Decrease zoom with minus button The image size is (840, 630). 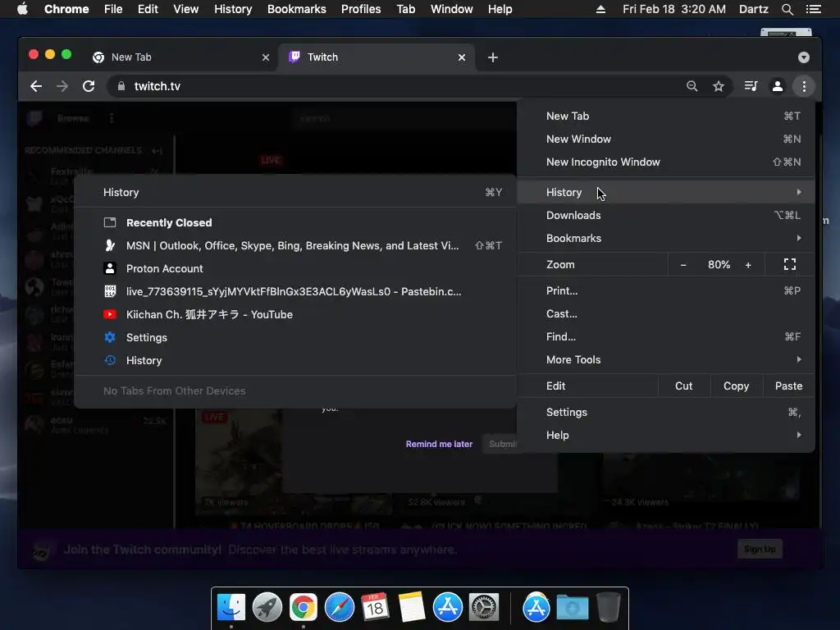683,265
